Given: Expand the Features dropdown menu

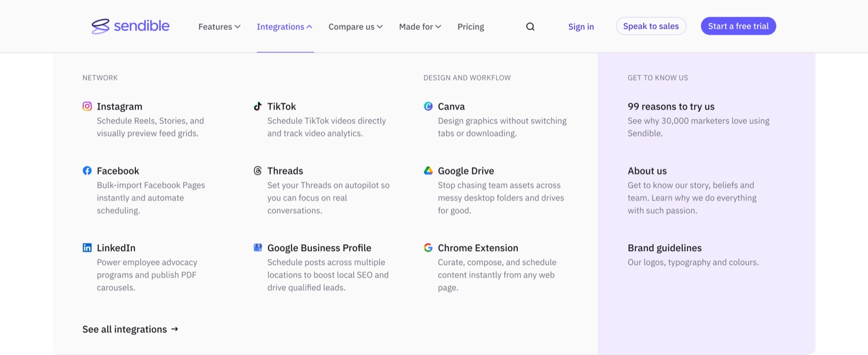Looking at the screenshot, I should [219, 27].
